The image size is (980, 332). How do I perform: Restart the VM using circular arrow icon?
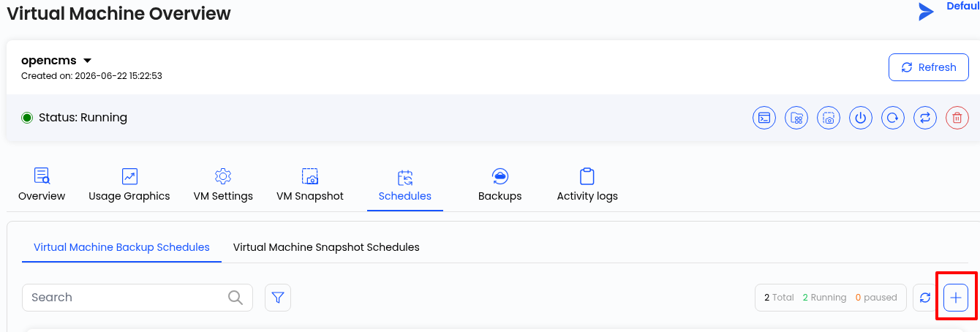pyautogui.click(x=893, y=118)
